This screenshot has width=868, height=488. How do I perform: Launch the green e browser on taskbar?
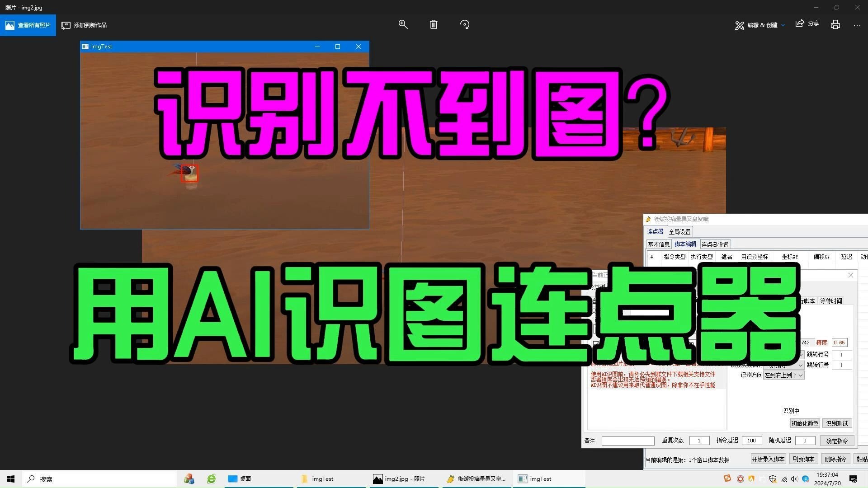(x=211, y=479)
